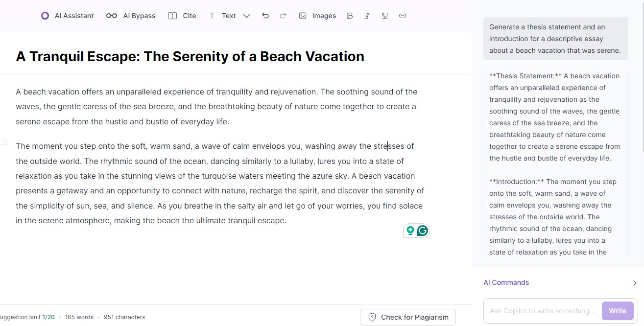Insert a hyperlink with link icon
Image resolution: width=644 pixels, height=326 pixels.
(403, 16)
